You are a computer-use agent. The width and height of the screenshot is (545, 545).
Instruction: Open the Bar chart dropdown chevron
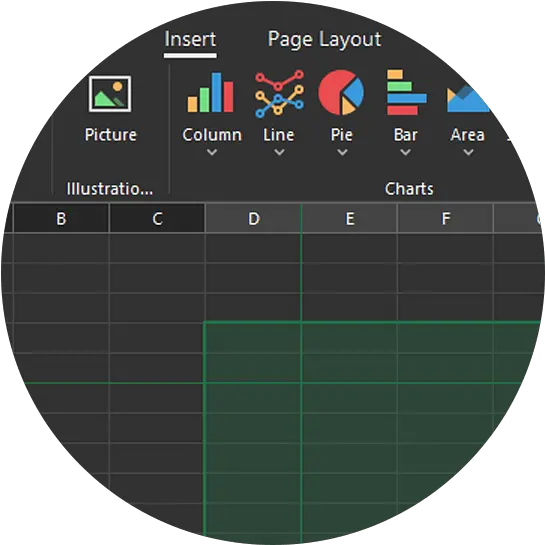click(x=405, y=152)
